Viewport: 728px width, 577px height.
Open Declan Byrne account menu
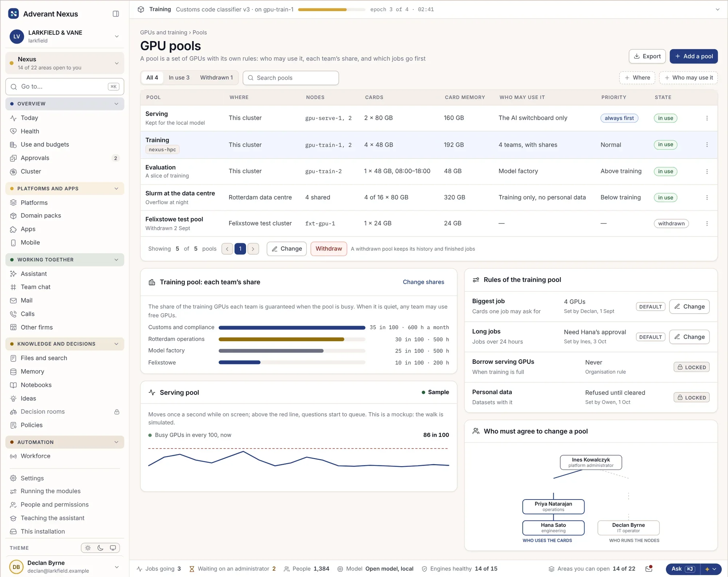pos(65,566)
